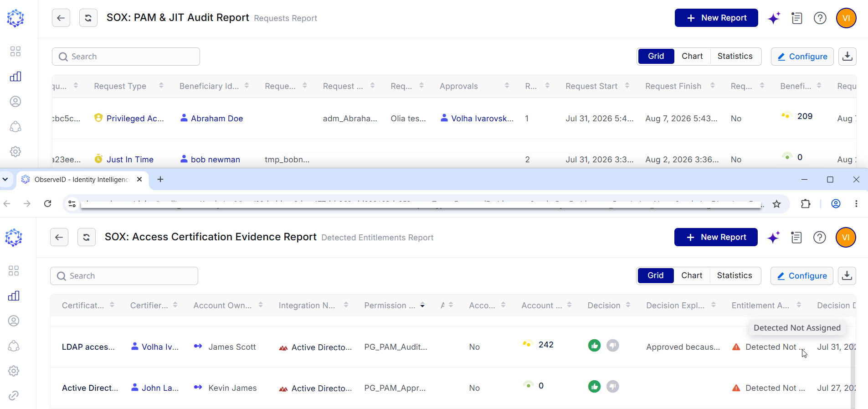Click risk score 209 in Abraham Doe row
Screen dimensions: 868x409
(x=805, y=116)
